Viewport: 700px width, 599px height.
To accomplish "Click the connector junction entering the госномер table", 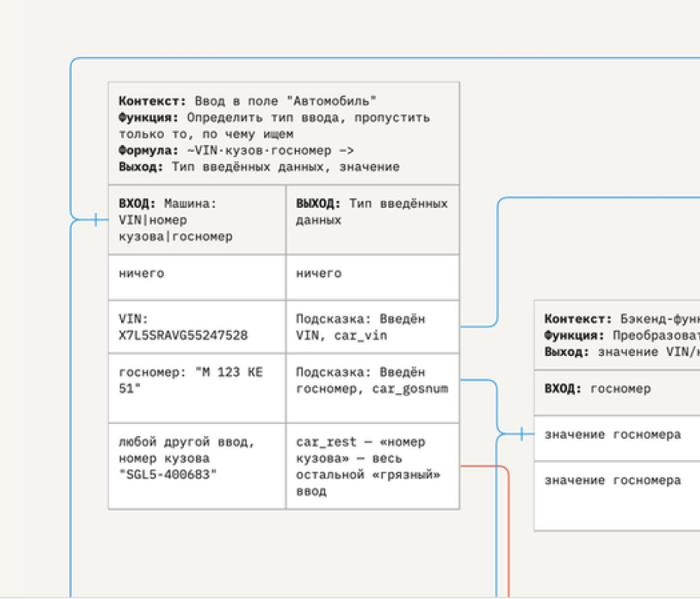I will point(521,434).
